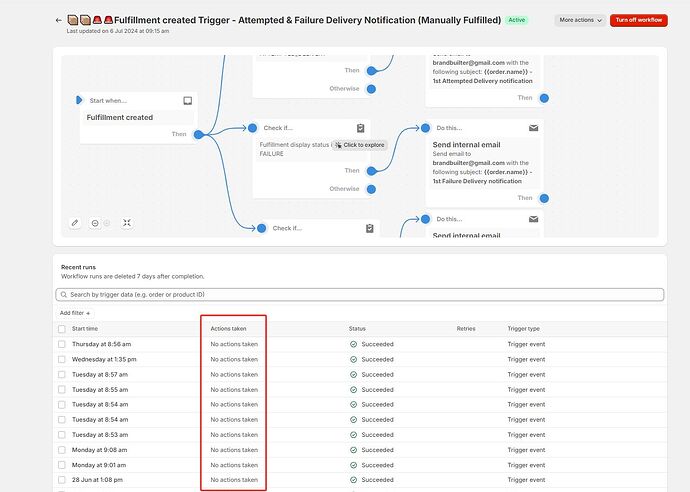Click the workflow title text
This screenshot has width=690, height=492.
[x=307, y=20]
